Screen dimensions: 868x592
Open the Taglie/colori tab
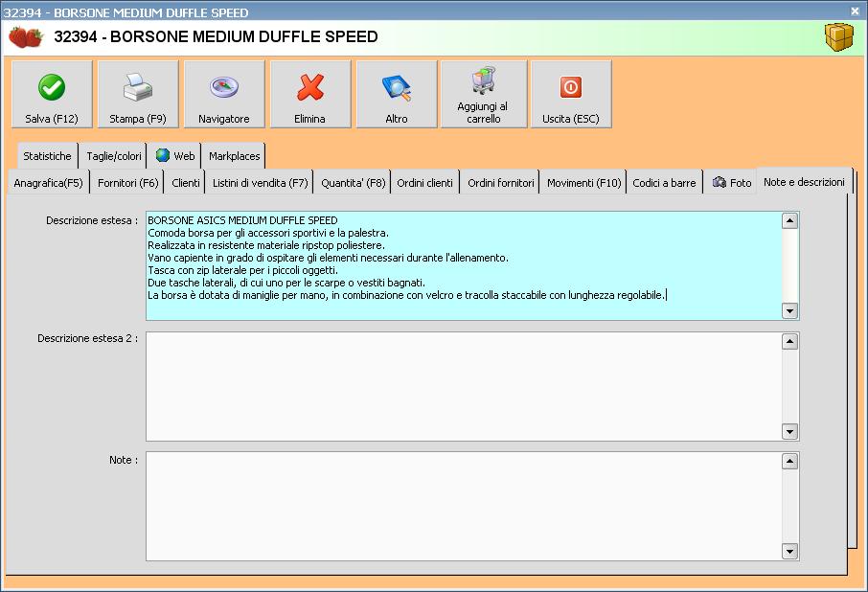(x=113, y=156)
